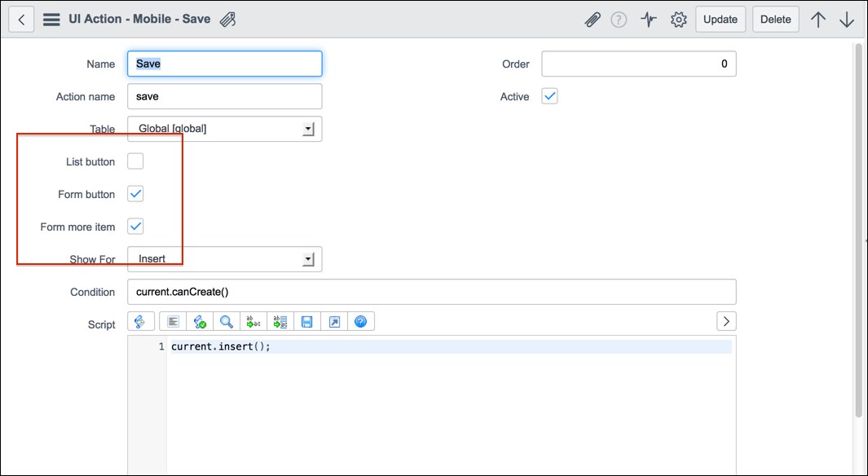Open script editor help blue icon
Image resolution: width=868 pixels, height=476 pixels.
coord(360,321)
